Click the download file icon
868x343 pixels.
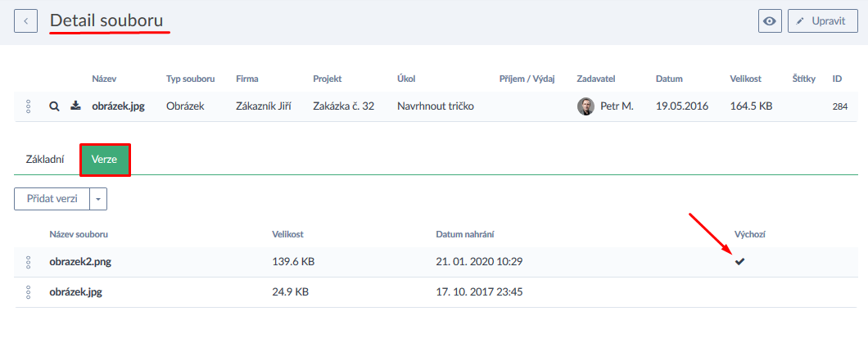[x=75, y=106]
